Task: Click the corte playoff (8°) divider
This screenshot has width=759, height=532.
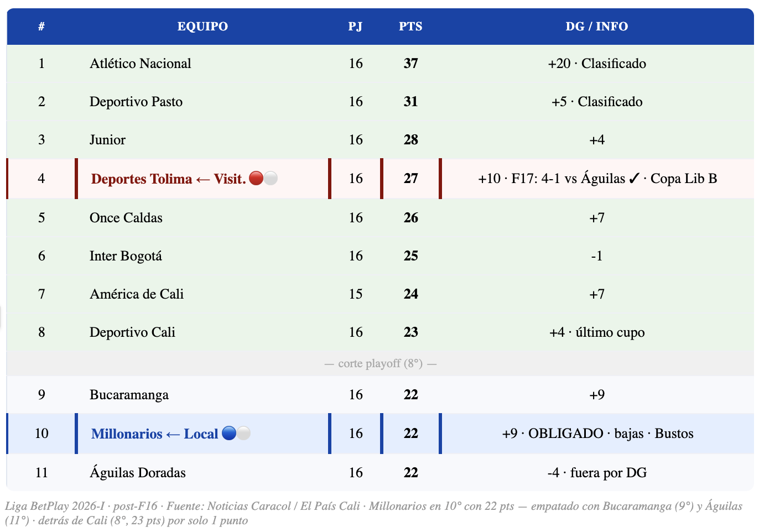Action: pyautogui.click(x=380, y=363)
